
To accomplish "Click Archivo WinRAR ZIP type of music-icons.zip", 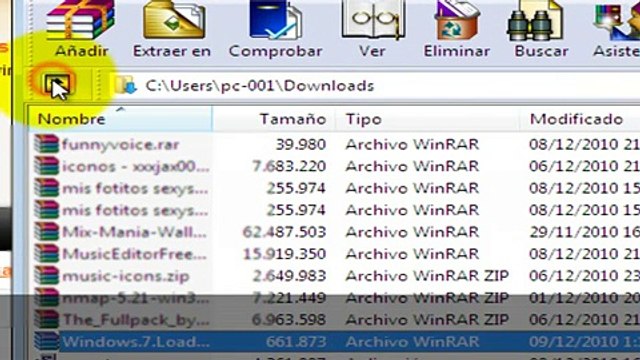I will point(427,276).
